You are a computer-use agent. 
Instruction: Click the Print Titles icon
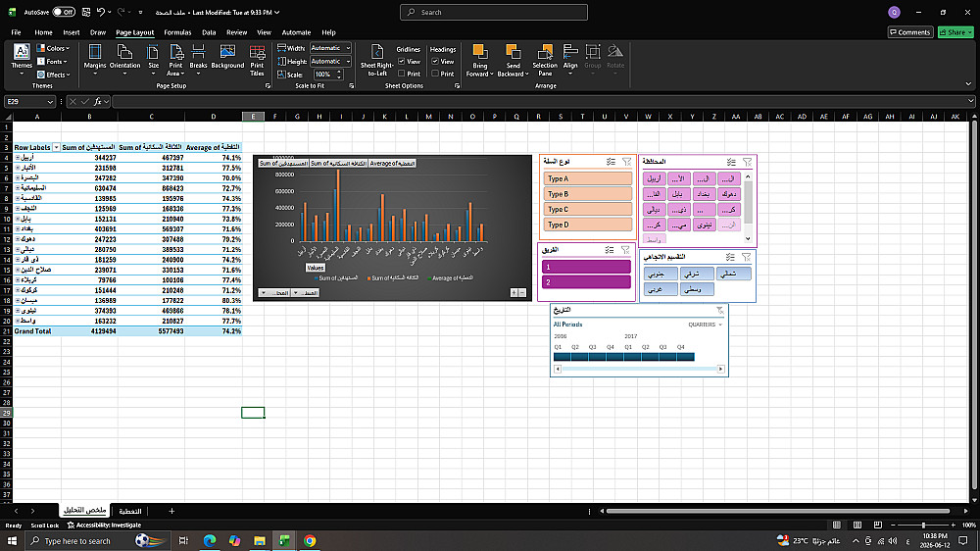click(x=257, y=60)
